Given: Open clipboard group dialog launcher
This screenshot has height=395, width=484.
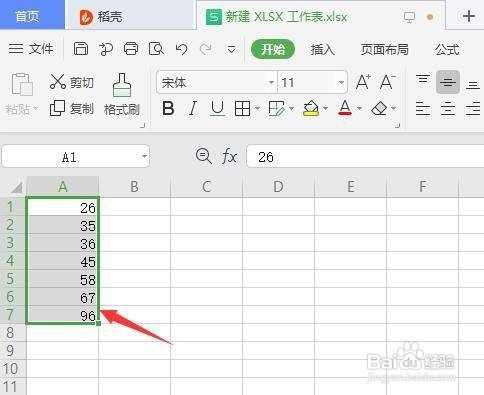Looking at the screenshot, I should coord(142,126).
